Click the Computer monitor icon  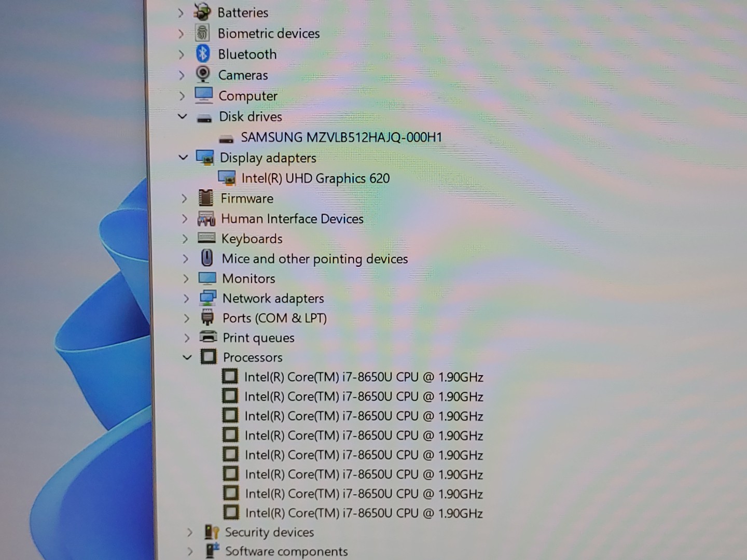(x=203, y=95)
